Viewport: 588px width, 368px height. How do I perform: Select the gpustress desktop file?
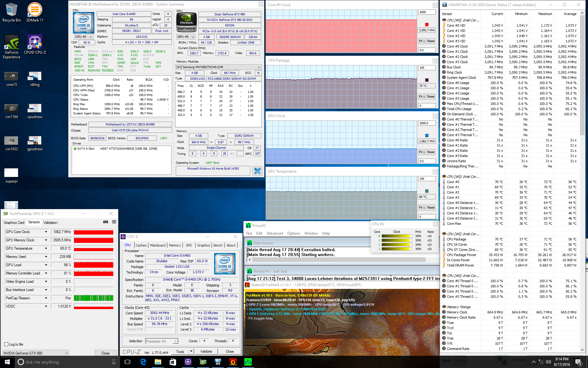point(35,144)
